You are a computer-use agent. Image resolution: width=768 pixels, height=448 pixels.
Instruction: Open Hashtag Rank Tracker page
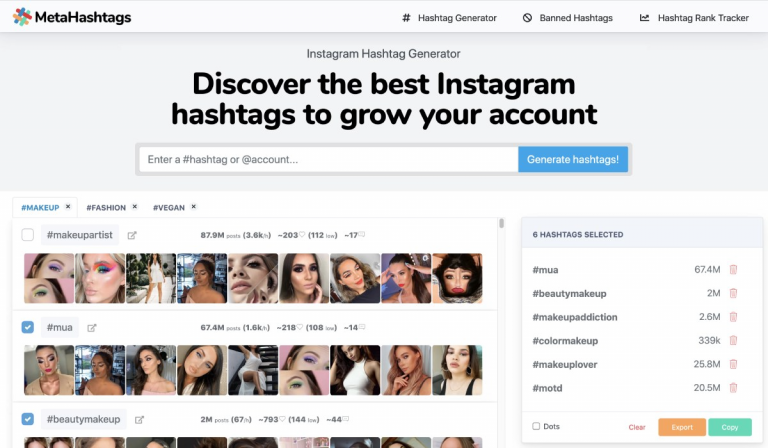694,18
